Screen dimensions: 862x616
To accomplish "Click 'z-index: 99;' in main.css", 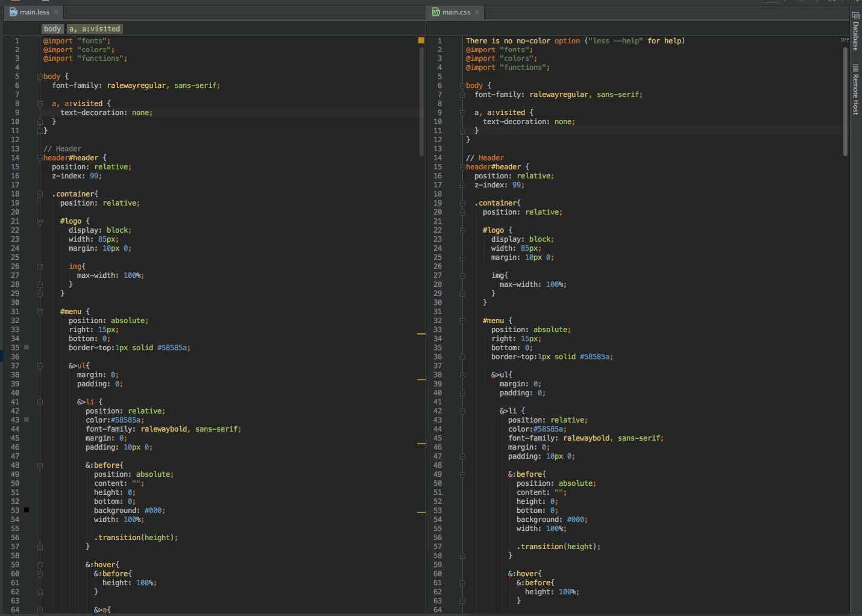I will (499, 185).
